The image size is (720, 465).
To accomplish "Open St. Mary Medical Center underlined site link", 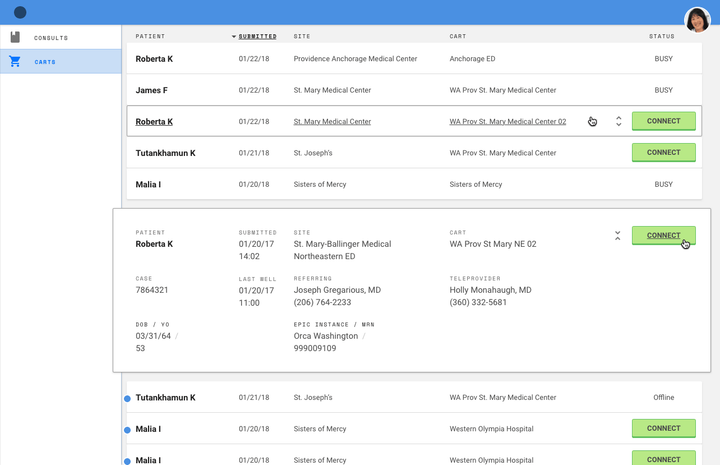I will 332,122.
